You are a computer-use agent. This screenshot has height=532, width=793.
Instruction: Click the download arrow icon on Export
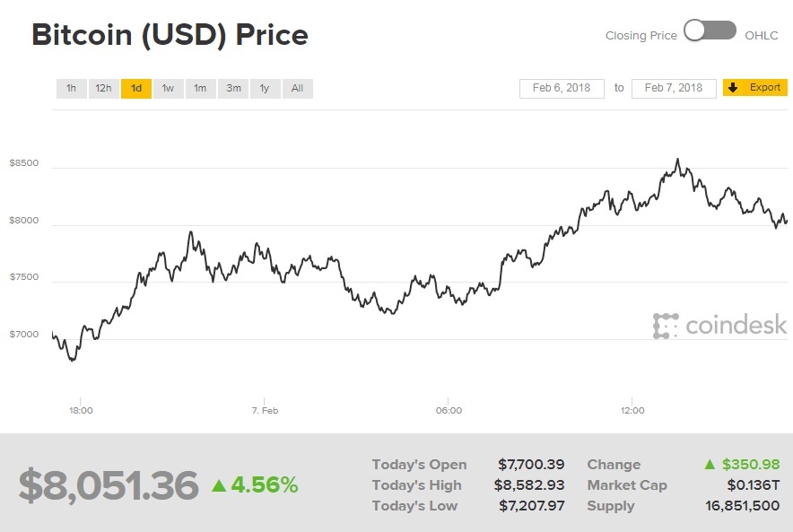click(733, 87)
